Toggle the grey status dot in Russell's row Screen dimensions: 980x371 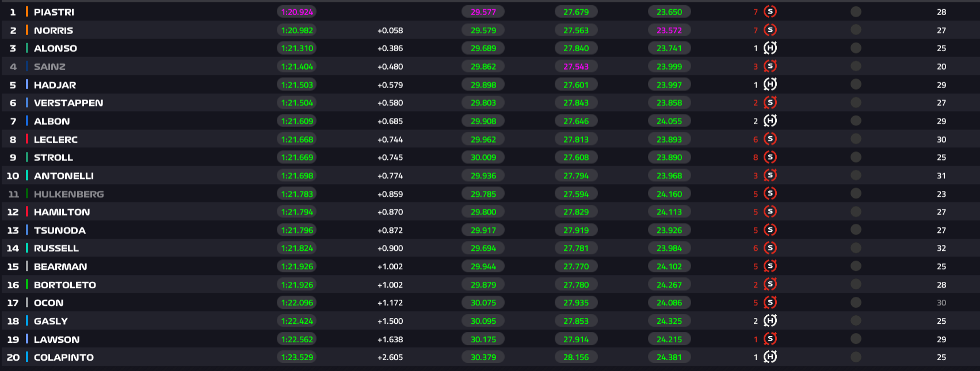(856, 248)
